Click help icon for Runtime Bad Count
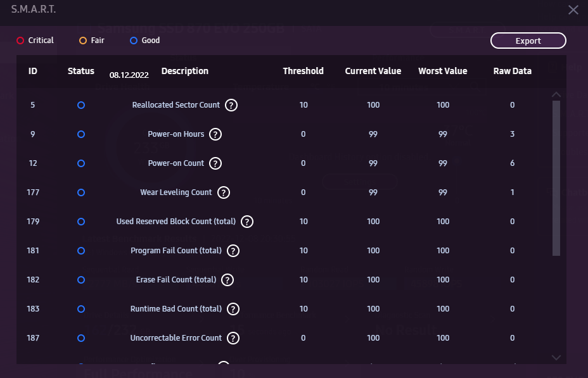Viewport: 588px width, 378px height. coord(233,309)
